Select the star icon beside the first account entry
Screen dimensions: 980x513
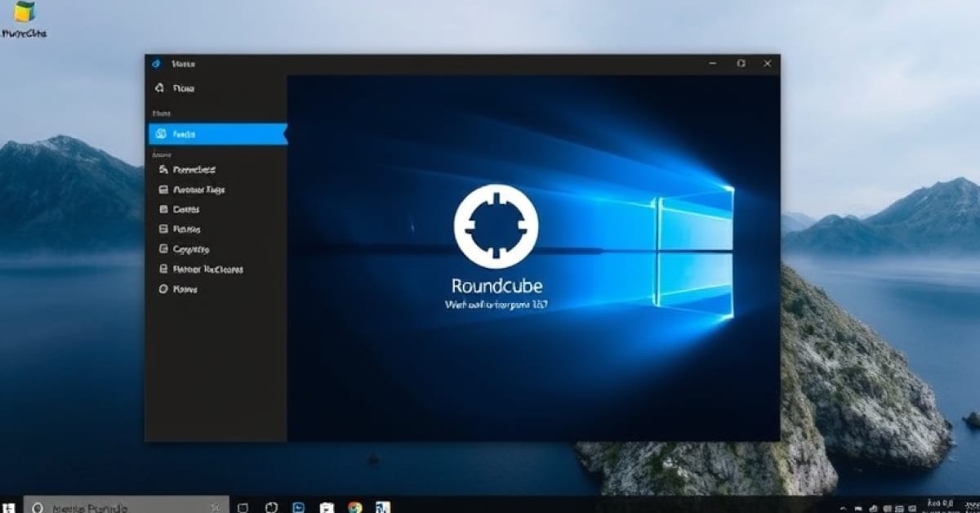click(x=163, y=169)
